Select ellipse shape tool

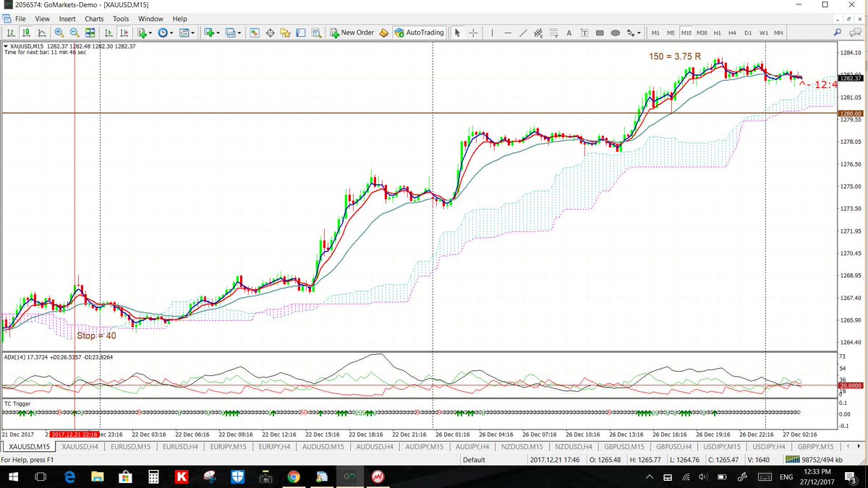pos(616,33)
